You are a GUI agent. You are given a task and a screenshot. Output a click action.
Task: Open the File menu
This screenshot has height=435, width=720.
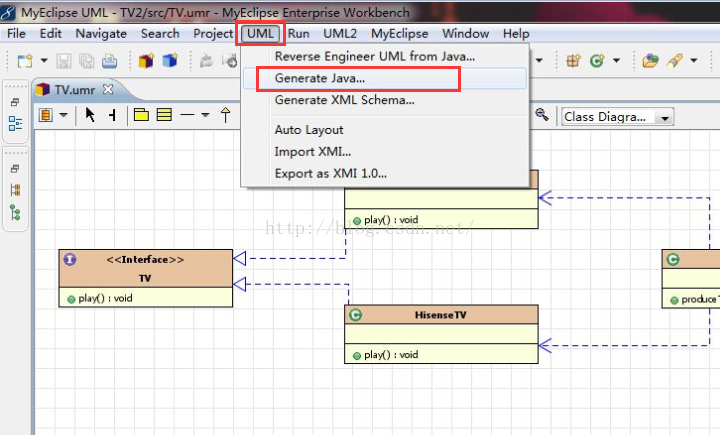coord(17,34)
